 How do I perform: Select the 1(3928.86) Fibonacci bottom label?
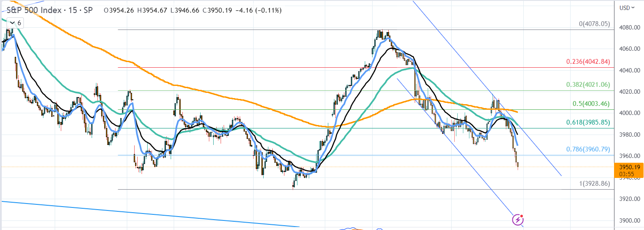tap(595, 184)
